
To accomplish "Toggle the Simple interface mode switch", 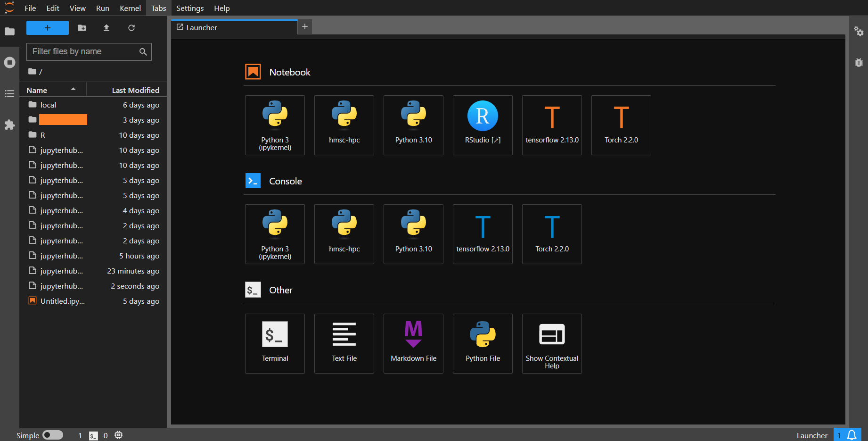I will click(53, 435).
